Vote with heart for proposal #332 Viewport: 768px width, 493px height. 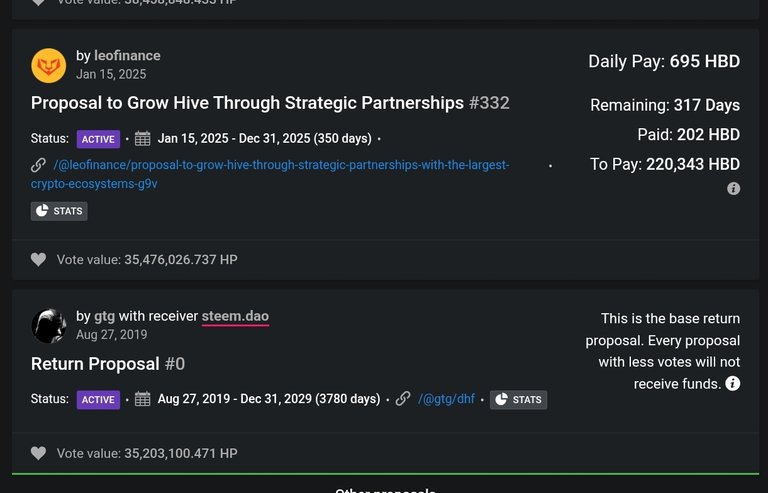(x=38, y=259)
